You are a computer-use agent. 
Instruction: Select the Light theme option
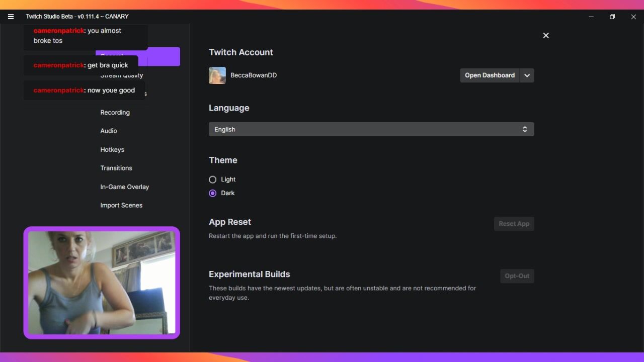[x=213, y=179]
